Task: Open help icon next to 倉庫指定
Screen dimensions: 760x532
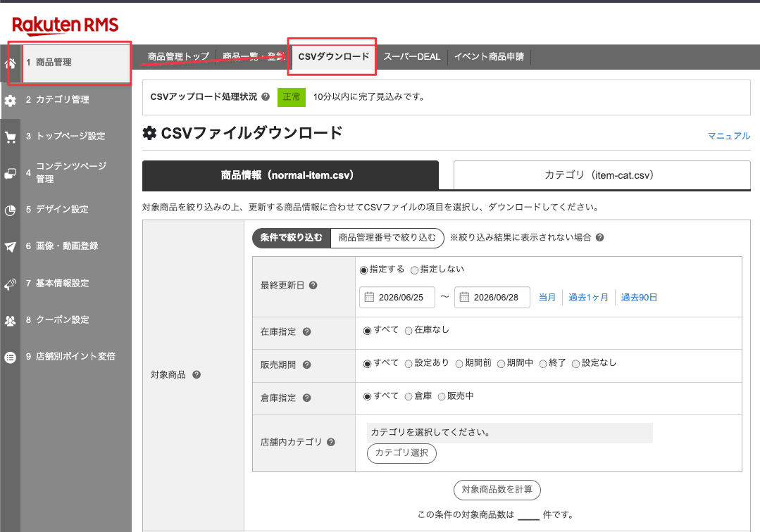Action: point(306,398)
